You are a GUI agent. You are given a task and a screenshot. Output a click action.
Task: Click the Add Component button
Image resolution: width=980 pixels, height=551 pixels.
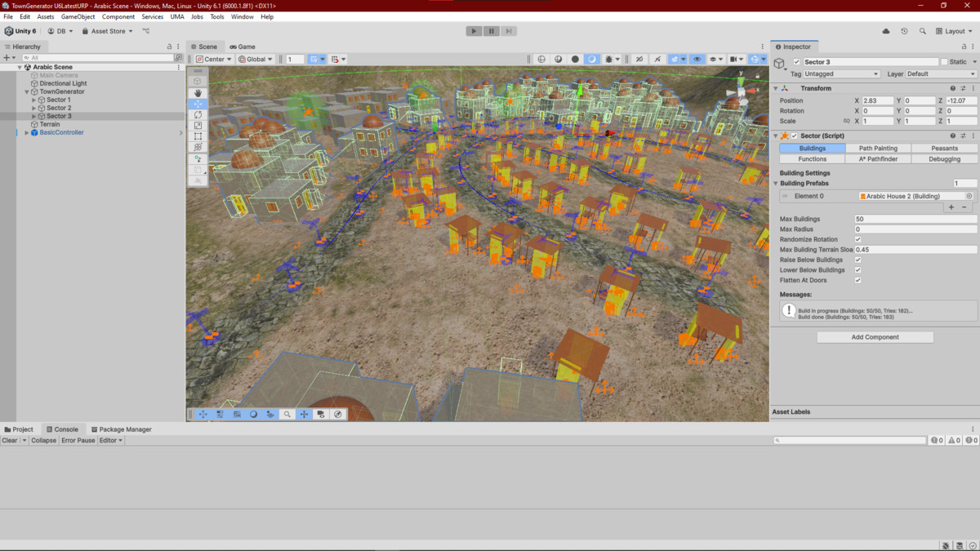(x=875, y=337)
